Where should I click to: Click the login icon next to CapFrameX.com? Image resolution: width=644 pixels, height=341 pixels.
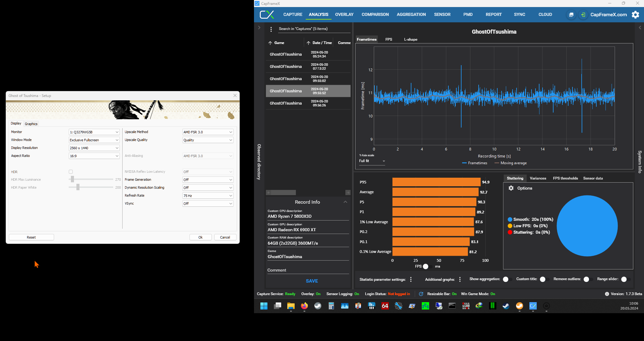pyautogui.click(x=583, y=15)
